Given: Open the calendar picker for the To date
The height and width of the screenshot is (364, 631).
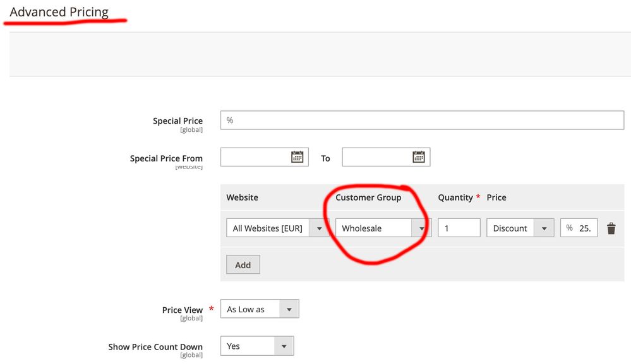Looking at the screenshot, I should click(418, 157).
